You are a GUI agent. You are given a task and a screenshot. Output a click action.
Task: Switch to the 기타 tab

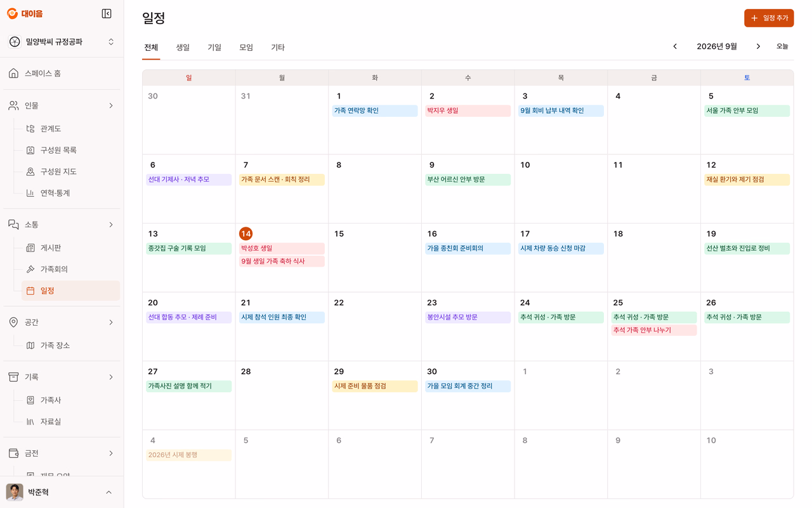[x=278, y=48]
